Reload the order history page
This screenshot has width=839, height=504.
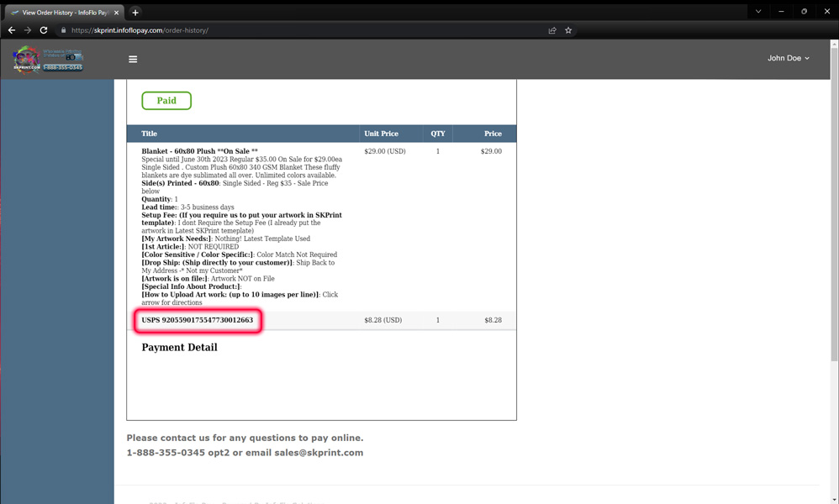(44, 30)
